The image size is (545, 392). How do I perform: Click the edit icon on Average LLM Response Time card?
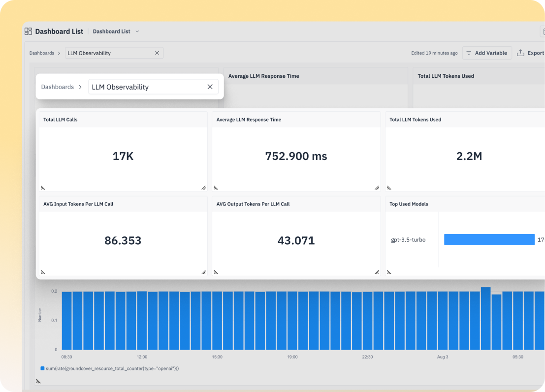pos(216,188)
